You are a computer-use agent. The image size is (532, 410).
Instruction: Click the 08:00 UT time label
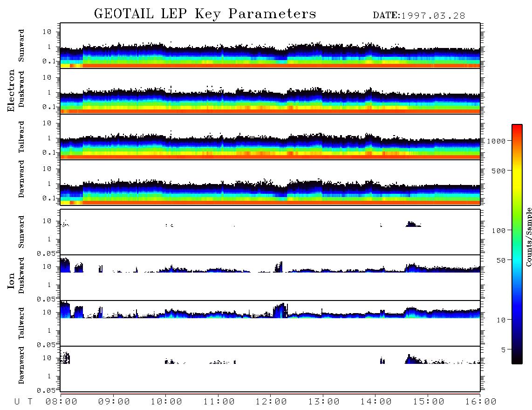pos(61,402)
